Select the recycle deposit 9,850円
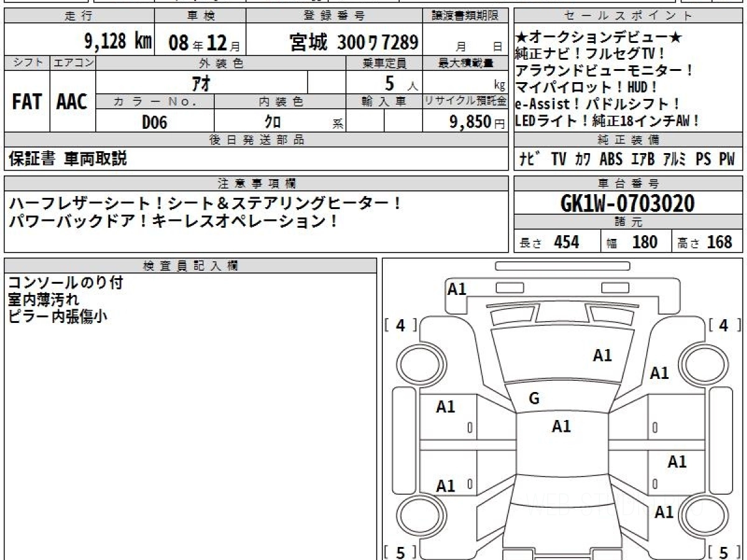This screenshot has height=560, width=747. coord(477,122)
